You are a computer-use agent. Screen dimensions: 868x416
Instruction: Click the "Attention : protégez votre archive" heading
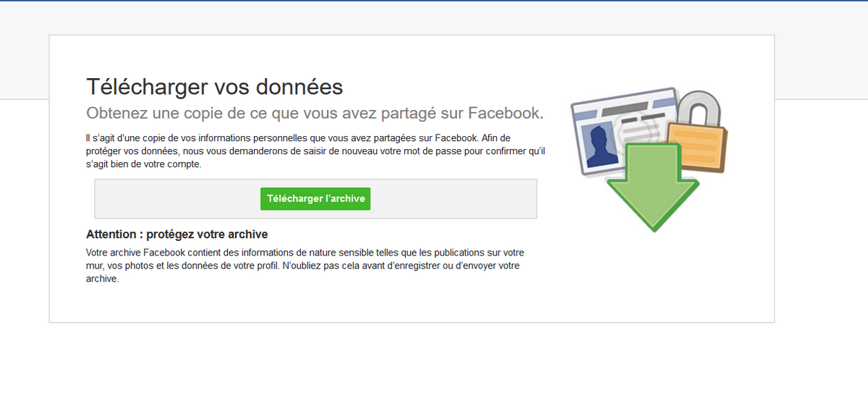[177, 234]
